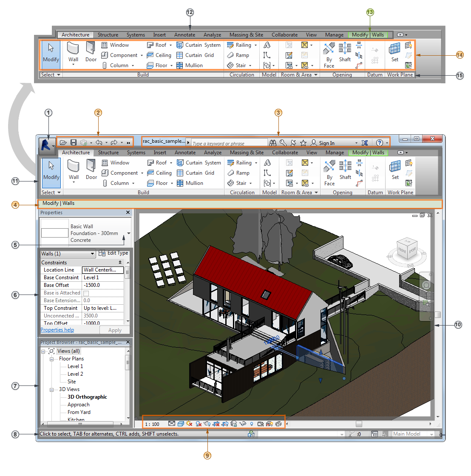The image size is (471, 476).
Task: Check the Base is Attached checkbox
Action: (x=86, y=293)
